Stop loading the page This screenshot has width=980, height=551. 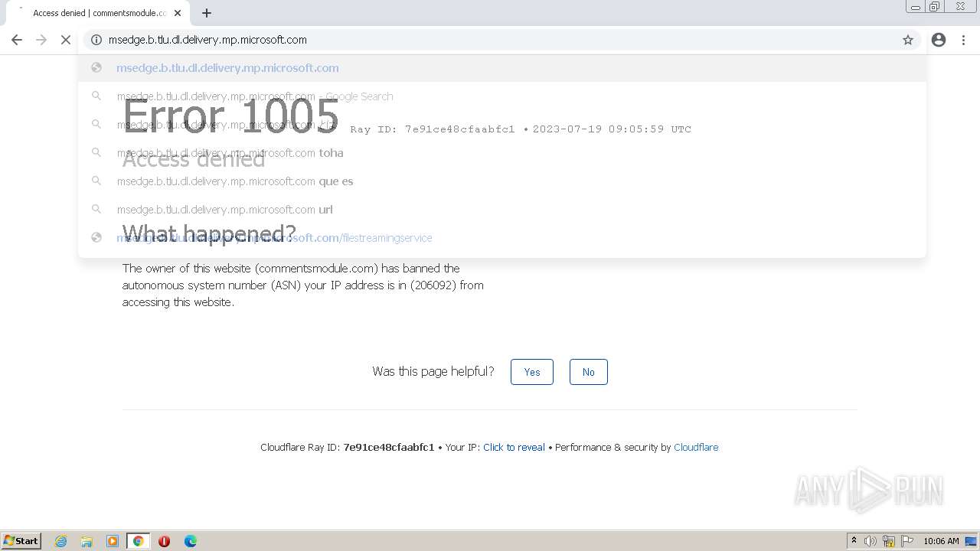pos(66,40)
